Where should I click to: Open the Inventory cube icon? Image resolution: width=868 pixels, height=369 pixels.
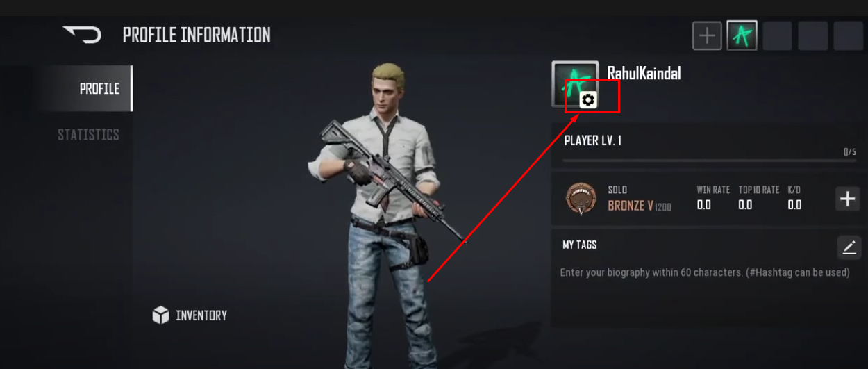160,315
